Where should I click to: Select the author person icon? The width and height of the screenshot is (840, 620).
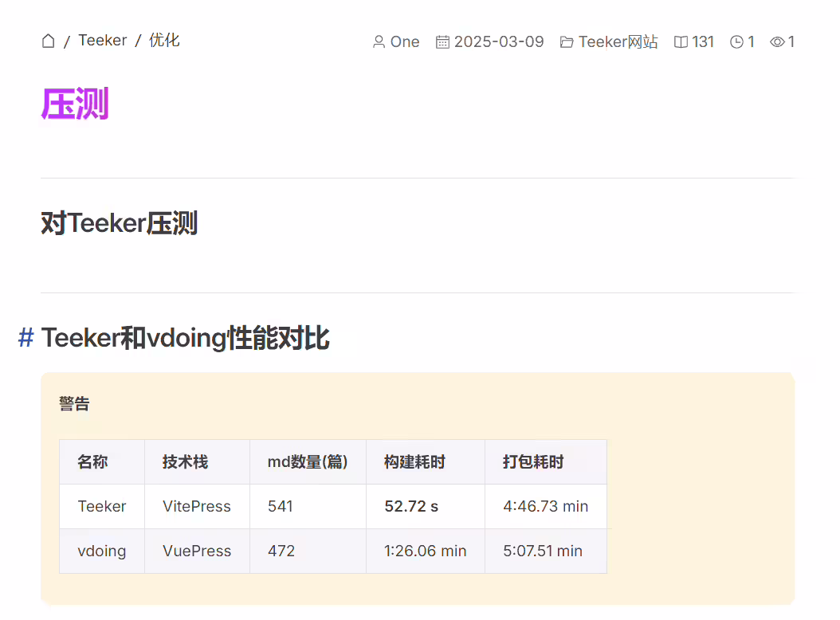pyautogui.click(x=379, y=41)
